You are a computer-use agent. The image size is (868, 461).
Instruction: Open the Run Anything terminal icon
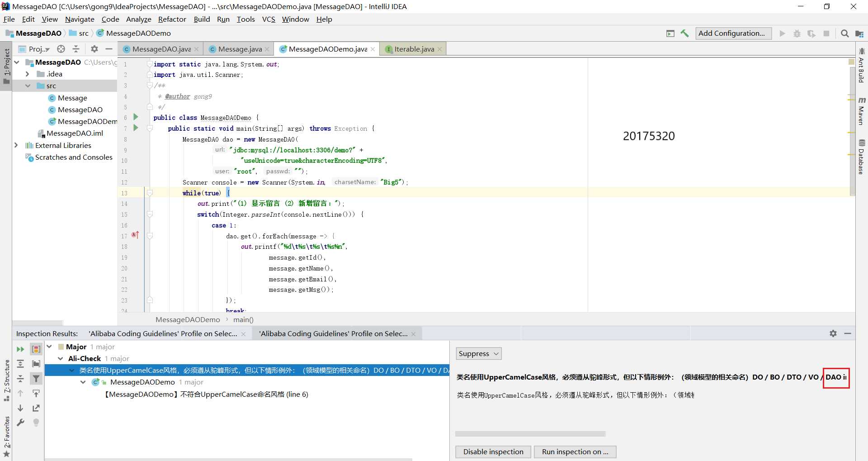click(670, 33)
